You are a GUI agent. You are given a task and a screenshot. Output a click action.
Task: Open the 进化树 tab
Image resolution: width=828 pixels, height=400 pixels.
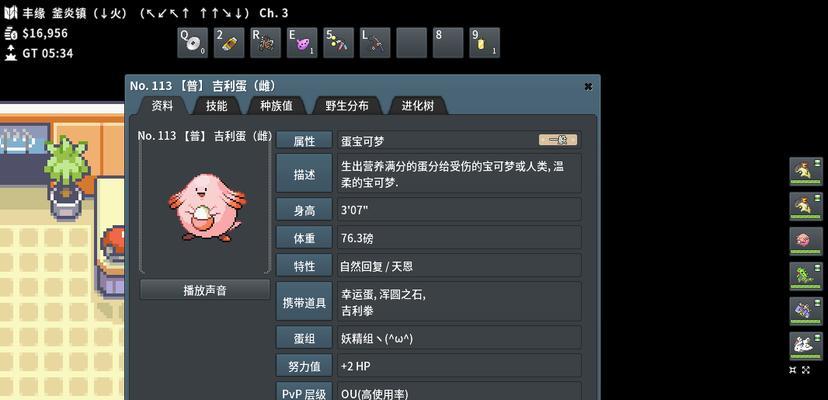pos(418,106)
